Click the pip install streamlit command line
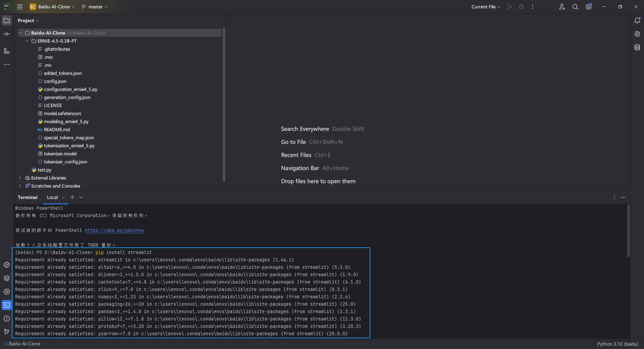Image resolution: width=644 pixels, height=349 pixels. tap(124, 252)
